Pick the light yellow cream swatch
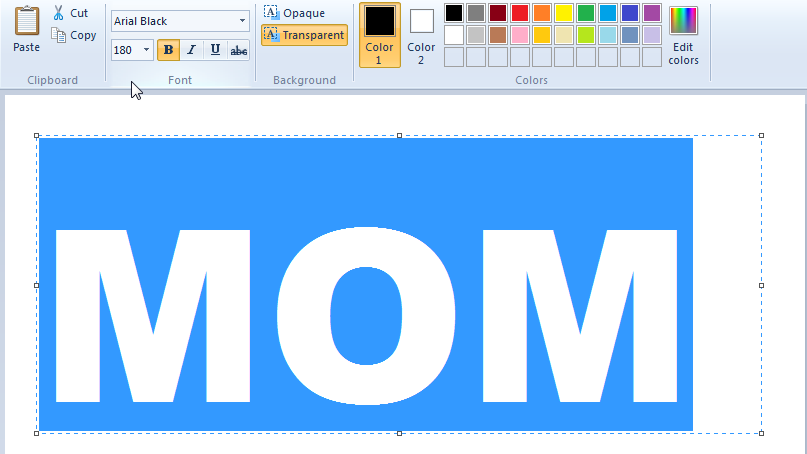 [564, 35]
